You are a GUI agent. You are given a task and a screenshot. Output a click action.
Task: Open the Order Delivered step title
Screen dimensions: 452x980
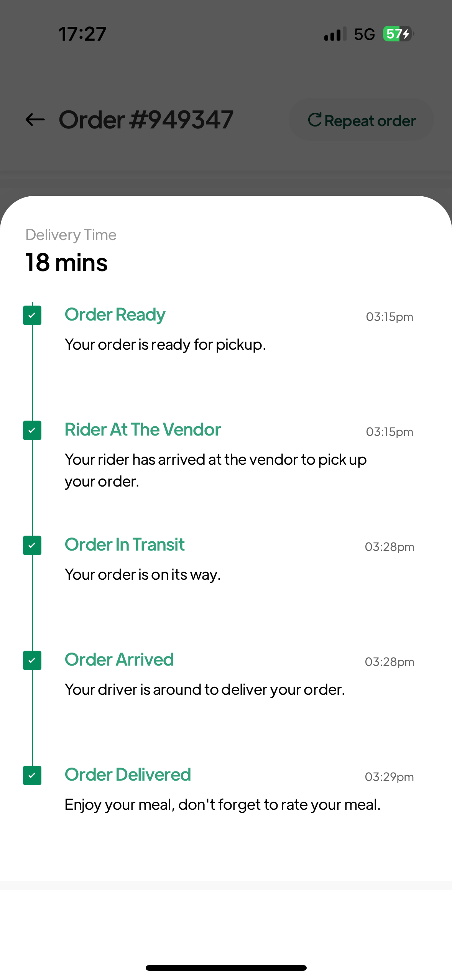click(x=128, y=775)
